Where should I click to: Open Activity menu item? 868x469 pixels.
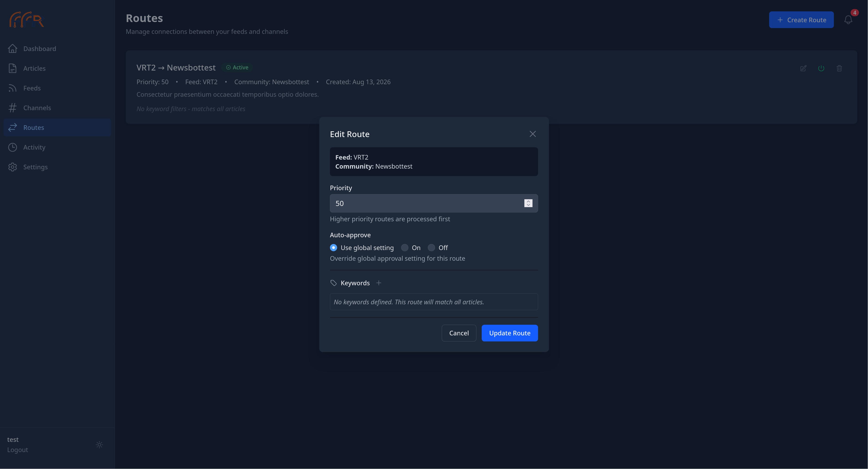[57, 147]
